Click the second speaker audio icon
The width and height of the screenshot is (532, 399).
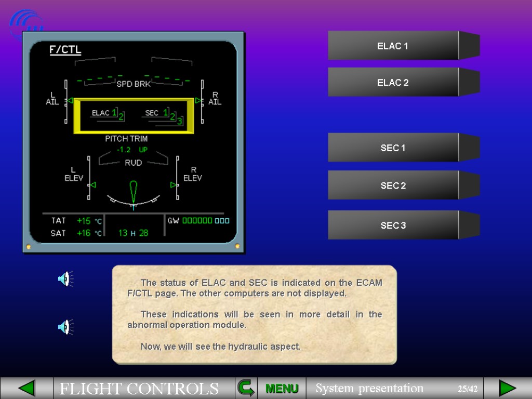tap(64, 326)
